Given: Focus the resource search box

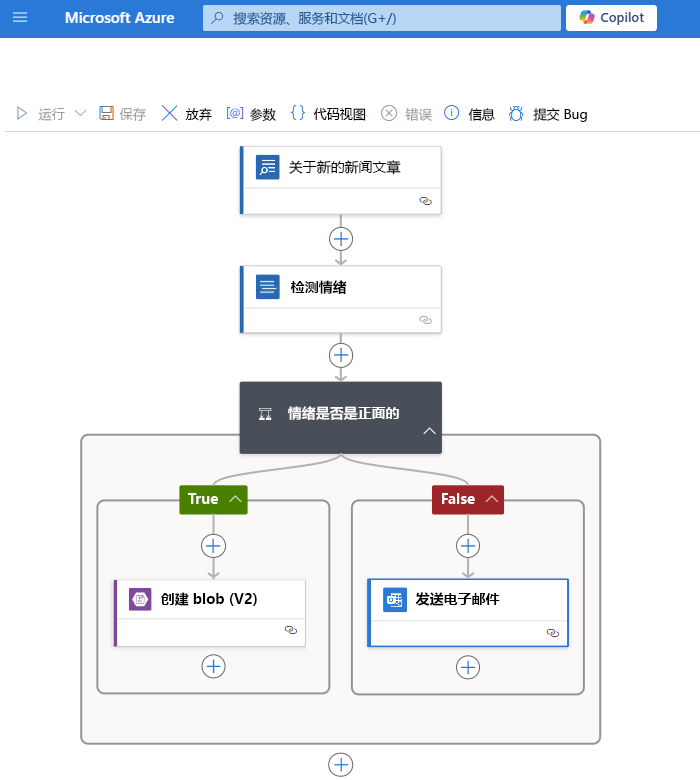Looking at the screenshot, I should [382, 18].
